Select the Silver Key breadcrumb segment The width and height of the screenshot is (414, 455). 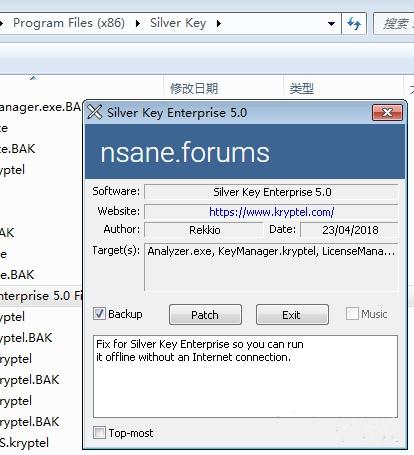pos(178,23)
